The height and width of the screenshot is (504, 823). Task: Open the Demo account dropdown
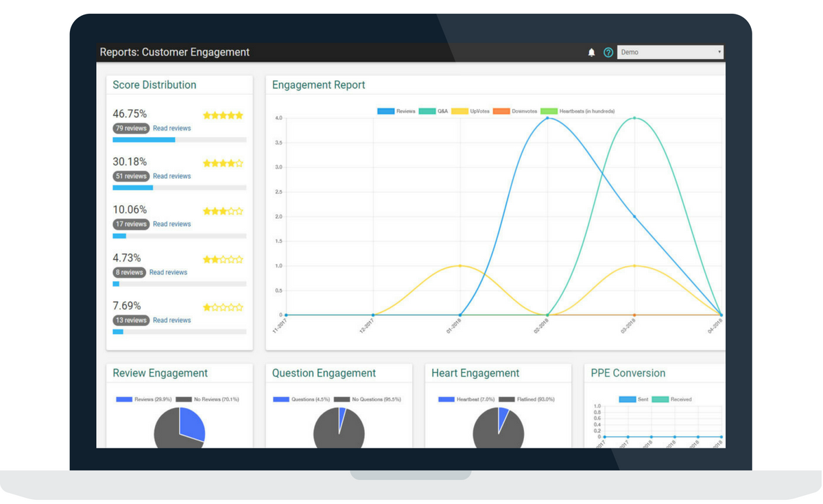pyautogui.click(x=670, y=52)
